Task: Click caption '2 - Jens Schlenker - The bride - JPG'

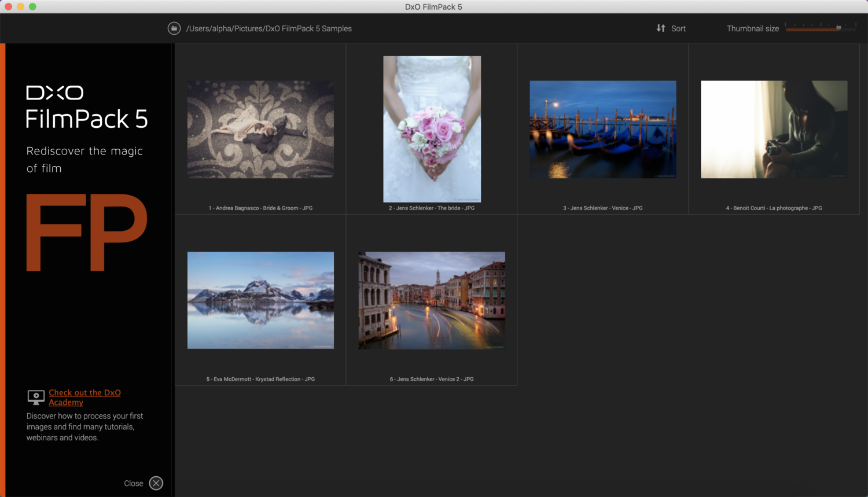Action: 432,208
